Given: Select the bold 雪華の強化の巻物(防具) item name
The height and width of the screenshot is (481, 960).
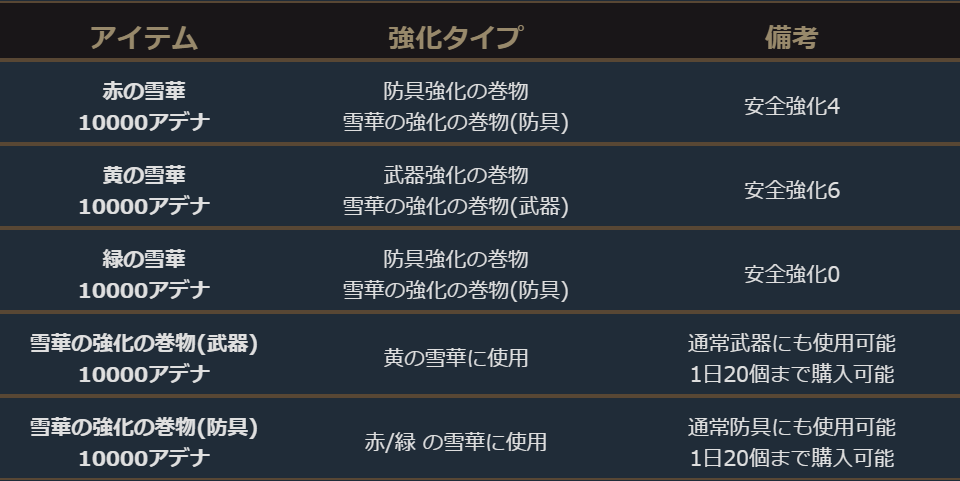Looking at the screenshot, I should coord(144,427).
